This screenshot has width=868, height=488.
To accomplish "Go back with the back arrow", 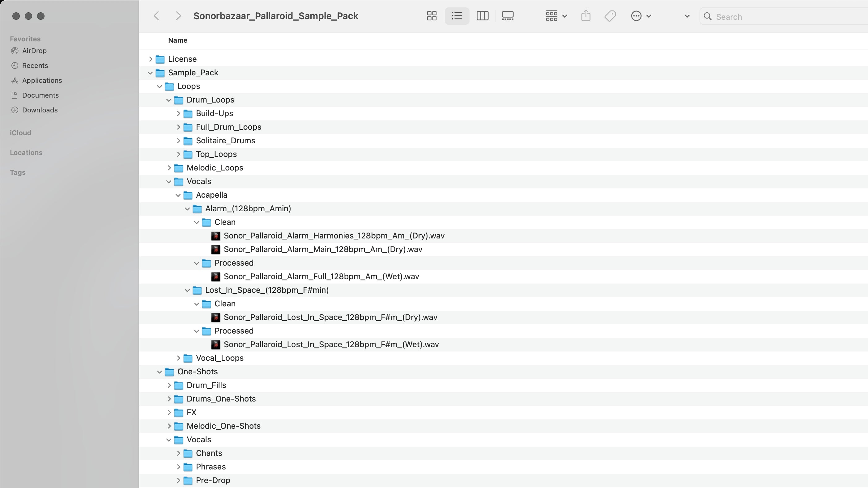I will tap(156, 16).
